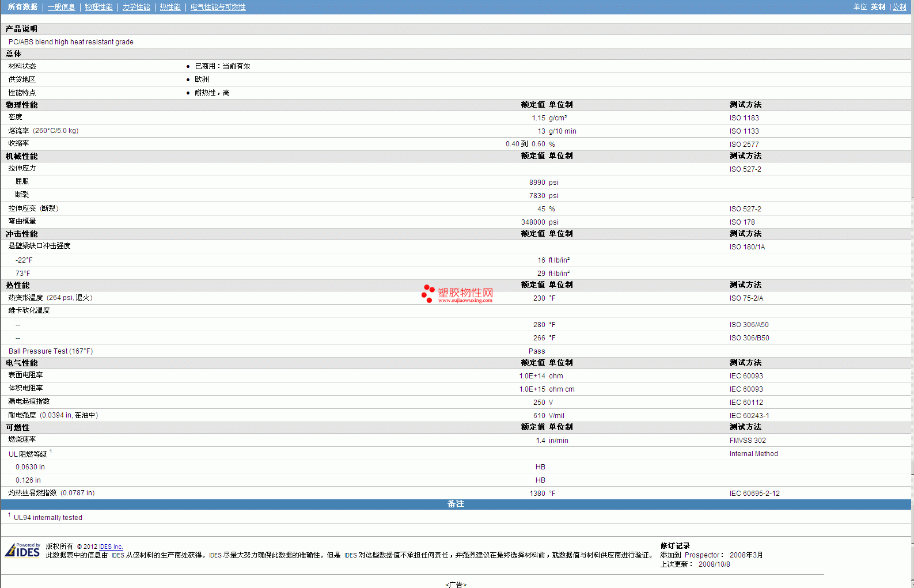The image size is (914, 588).
Task: Select the text 'ISO 178'
Action: pyautogui.click(x=742, y=222)
